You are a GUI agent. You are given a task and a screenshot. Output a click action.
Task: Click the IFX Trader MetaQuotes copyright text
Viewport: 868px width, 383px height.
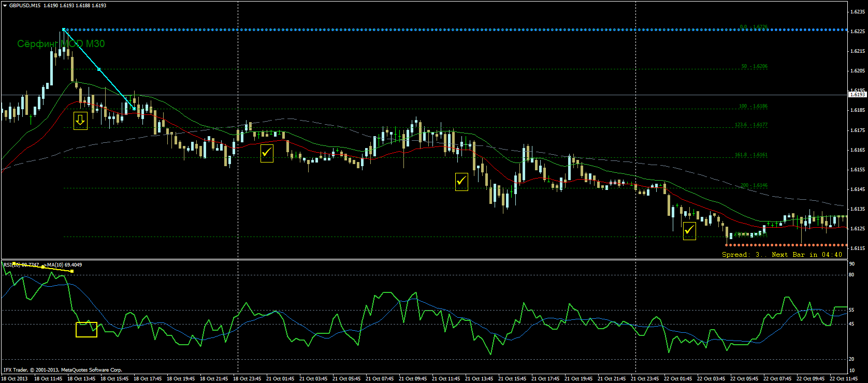tap(63, 370)
